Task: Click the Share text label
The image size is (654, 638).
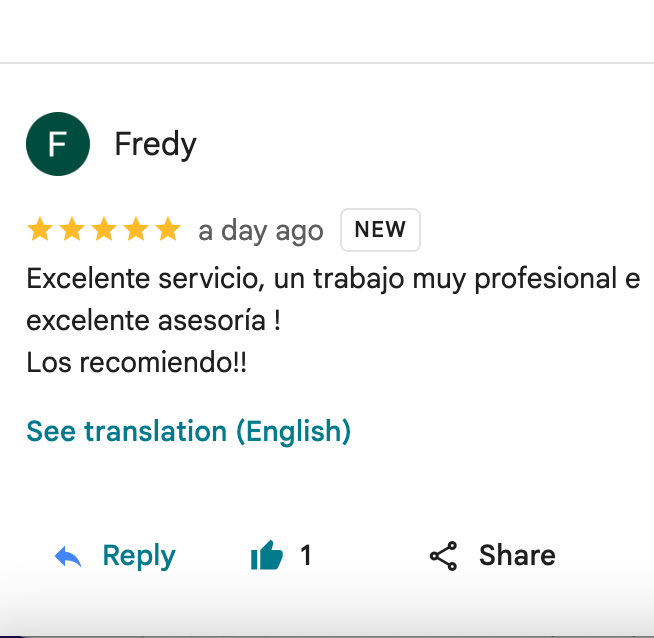Action: (517, 555)
